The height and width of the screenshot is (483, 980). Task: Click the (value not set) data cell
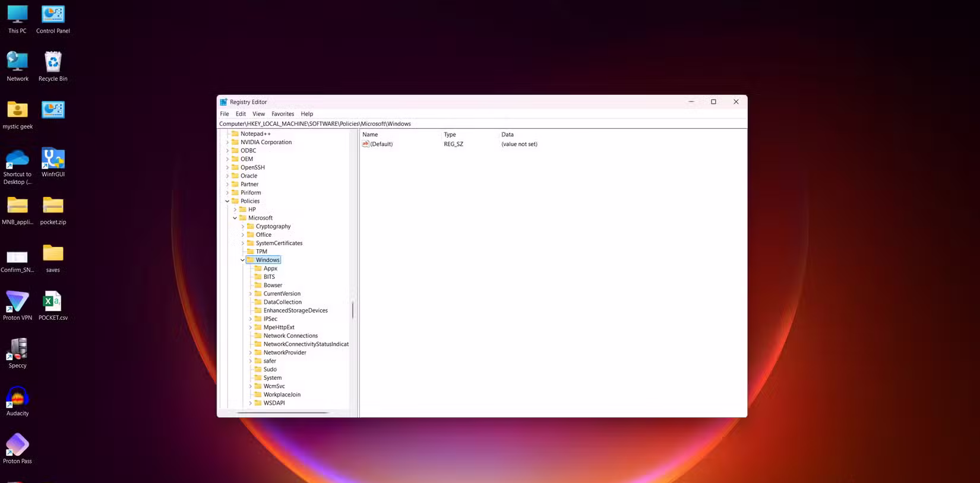click(519, 144)
